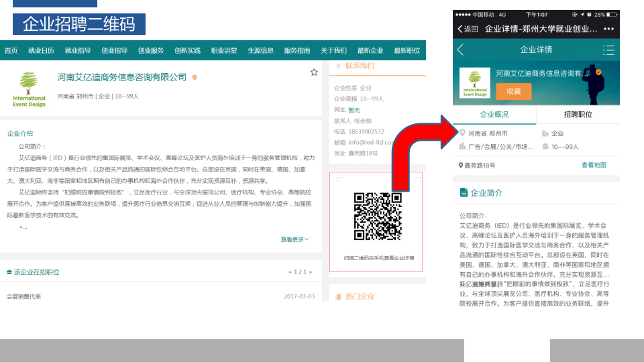Tap 返回 in the phone browser bar

click(468, 29)
